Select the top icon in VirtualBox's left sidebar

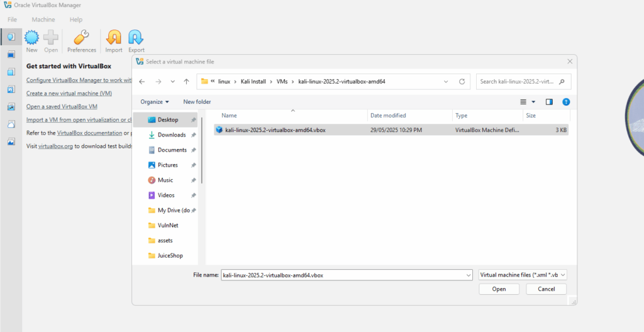click(x=11, y=37)
